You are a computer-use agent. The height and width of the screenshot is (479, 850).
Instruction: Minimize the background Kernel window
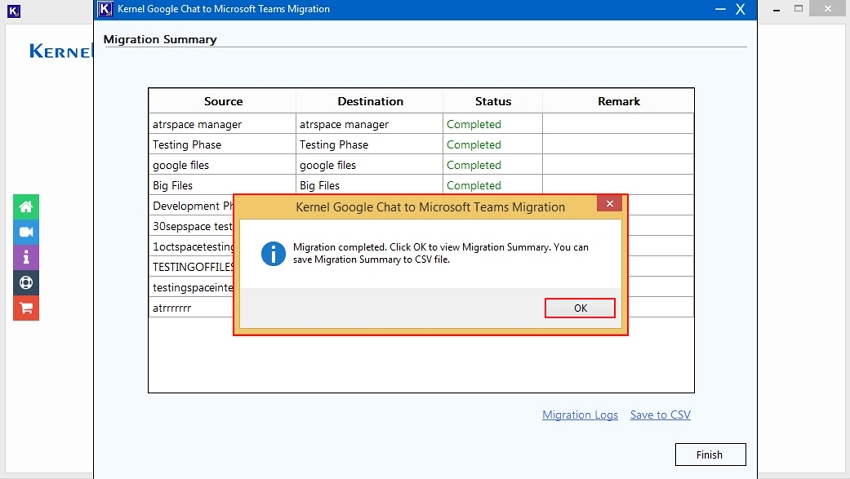(776, 9)
